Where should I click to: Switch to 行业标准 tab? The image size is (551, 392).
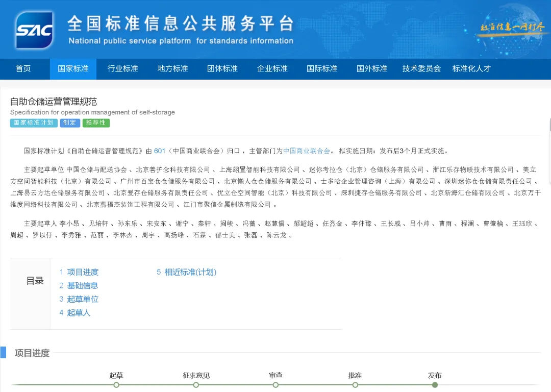122,68
